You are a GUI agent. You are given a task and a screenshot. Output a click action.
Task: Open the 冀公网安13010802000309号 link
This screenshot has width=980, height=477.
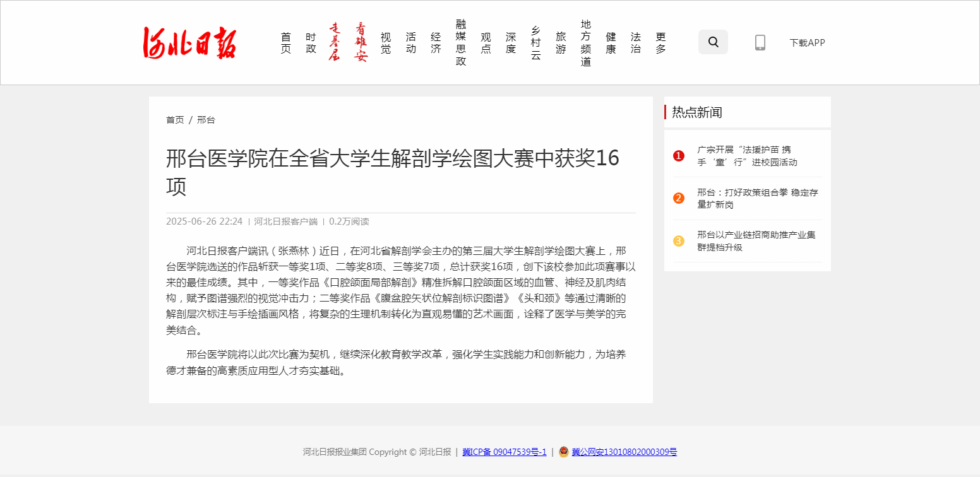(624, 452)
